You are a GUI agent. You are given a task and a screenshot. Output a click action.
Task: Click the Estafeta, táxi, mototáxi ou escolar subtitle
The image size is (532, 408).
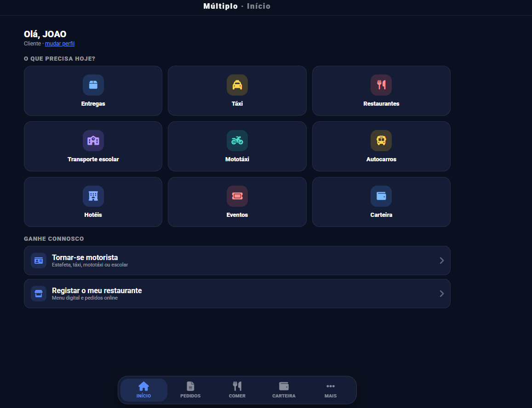click(90, 265)
